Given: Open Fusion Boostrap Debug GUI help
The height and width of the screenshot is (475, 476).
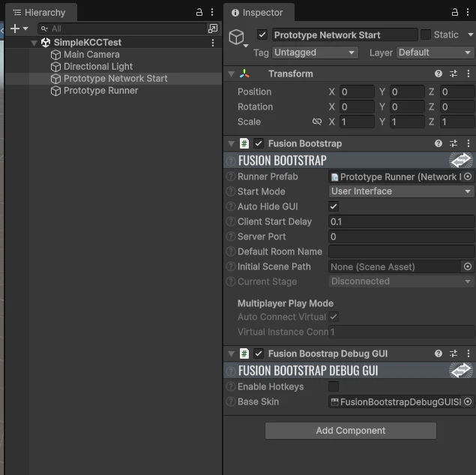Looking at the screenshot, I should pos(438,353).
